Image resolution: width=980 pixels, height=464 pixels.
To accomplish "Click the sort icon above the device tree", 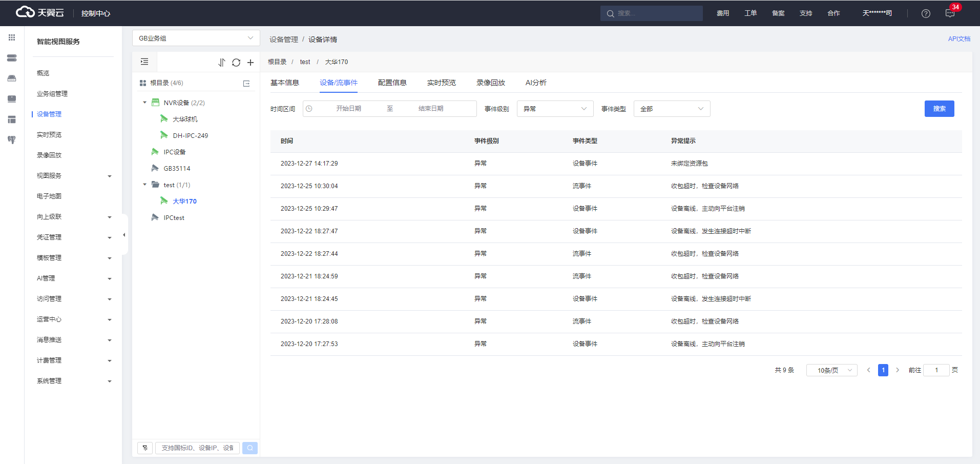I will pos(222,63).
